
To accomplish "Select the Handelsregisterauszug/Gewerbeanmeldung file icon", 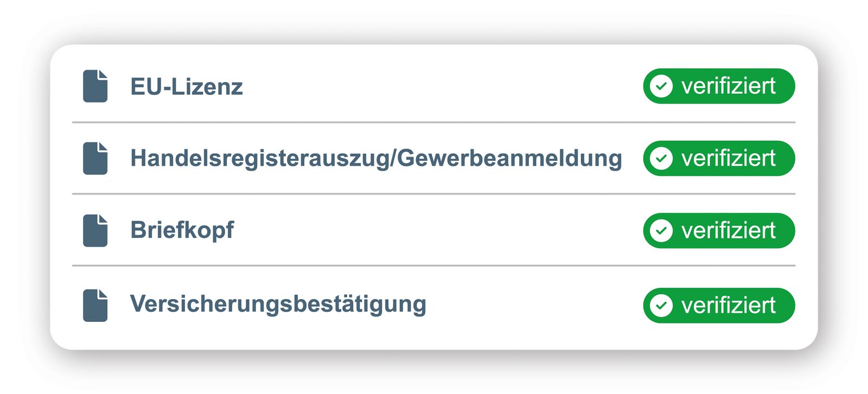I will tap(95, 158).
